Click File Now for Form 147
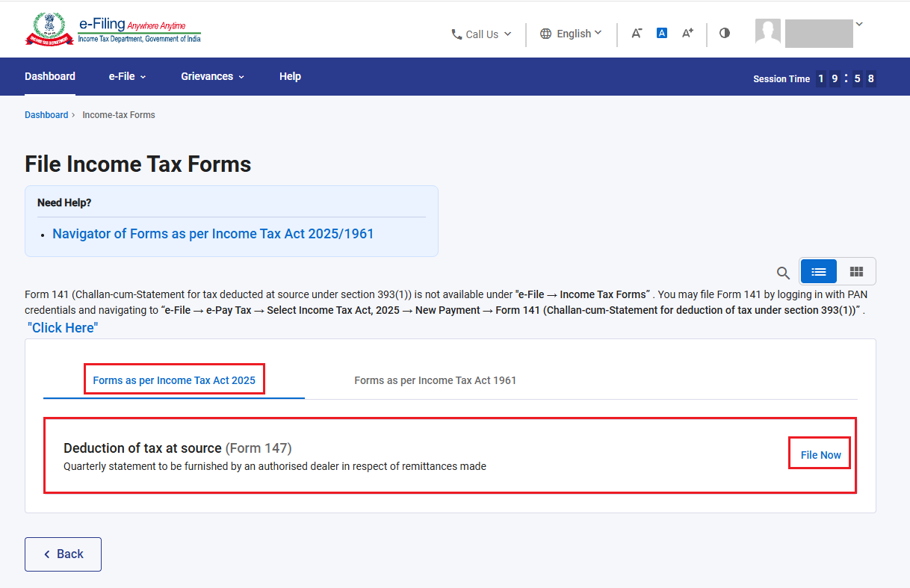 coord(820,455)
